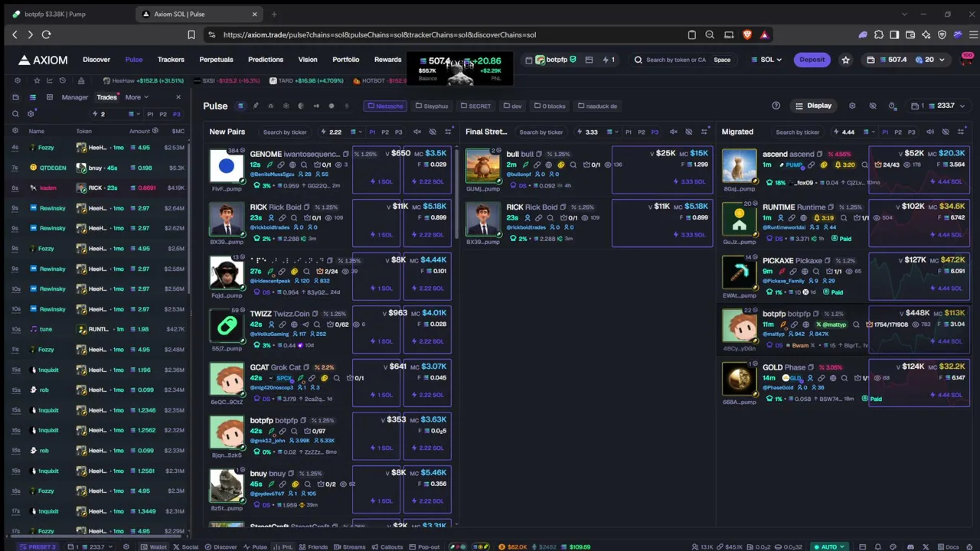Toggle hide-eye icon in Final Stretch column
Viewport: 980px width, 551px height.
689,132
